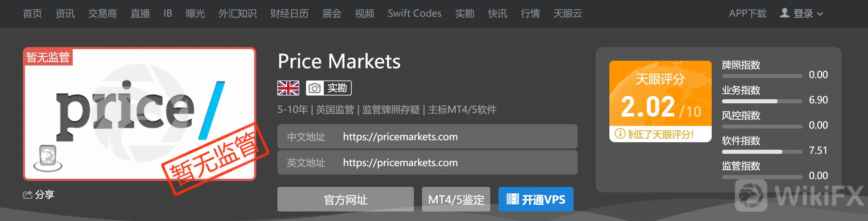Open the 财经日历 economic calendar
This screenshot has height=221, width=868.
click(290, 14)
